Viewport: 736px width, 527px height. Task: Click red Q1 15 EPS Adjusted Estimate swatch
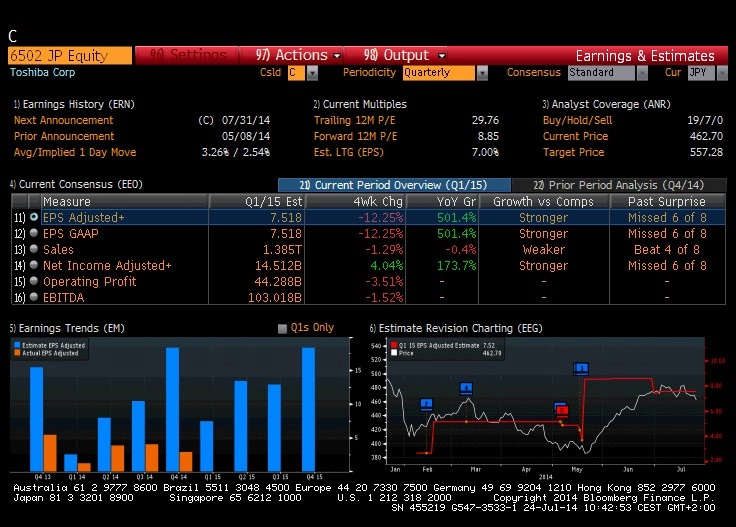[x=394, y=345]
